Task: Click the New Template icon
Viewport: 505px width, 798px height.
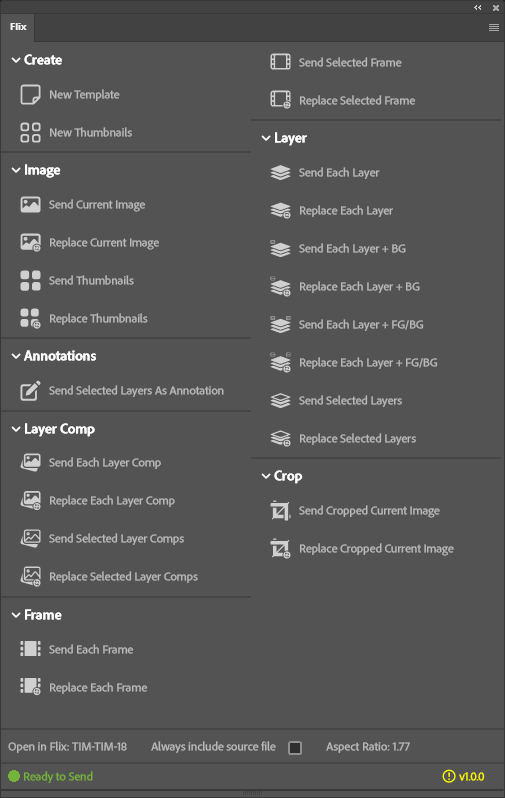Action: 30,95
